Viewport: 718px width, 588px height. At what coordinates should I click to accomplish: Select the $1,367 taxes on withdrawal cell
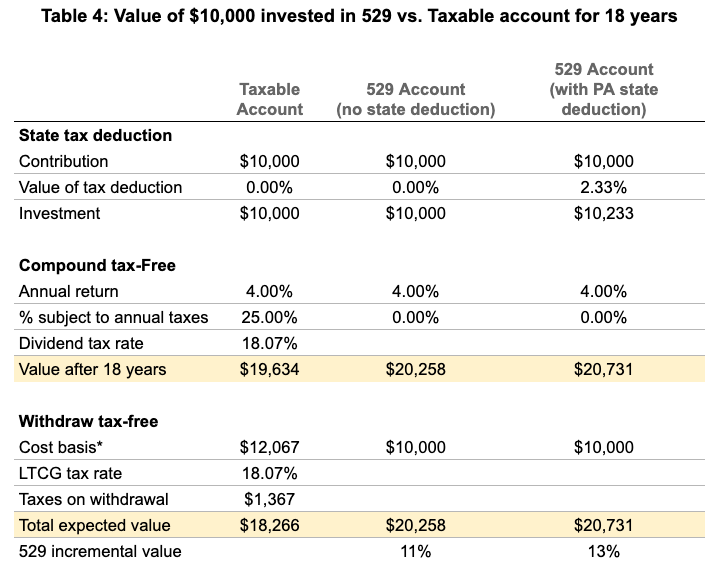pyautogui.click(x=269, y=499)
